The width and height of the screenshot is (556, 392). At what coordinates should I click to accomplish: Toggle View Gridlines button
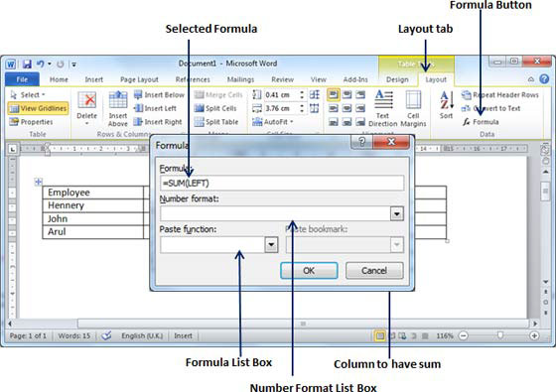point(39,108)
